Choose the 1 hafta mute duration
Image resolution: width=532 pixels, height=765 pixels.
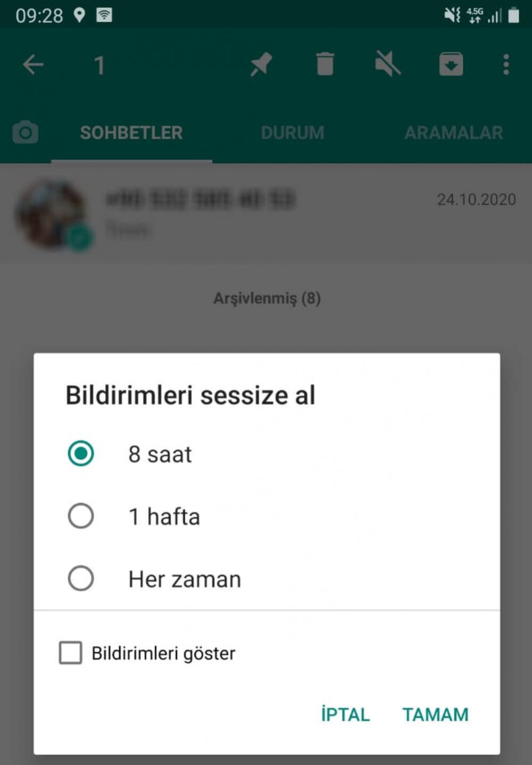tap(81, 516)
